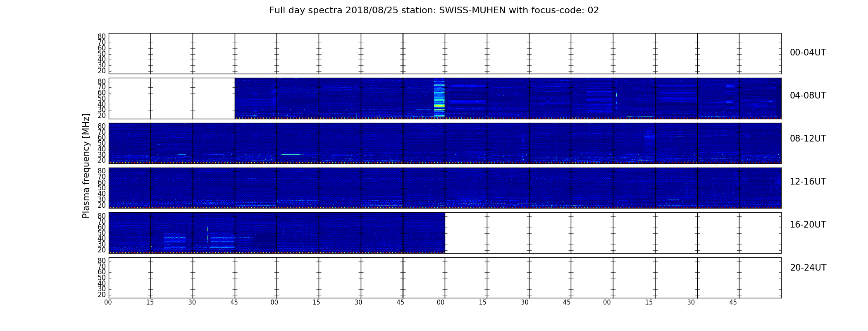Click the empty 20-24UT spectrum panel
This screenshot has height=331, width=868.
(x=445, y=278)
